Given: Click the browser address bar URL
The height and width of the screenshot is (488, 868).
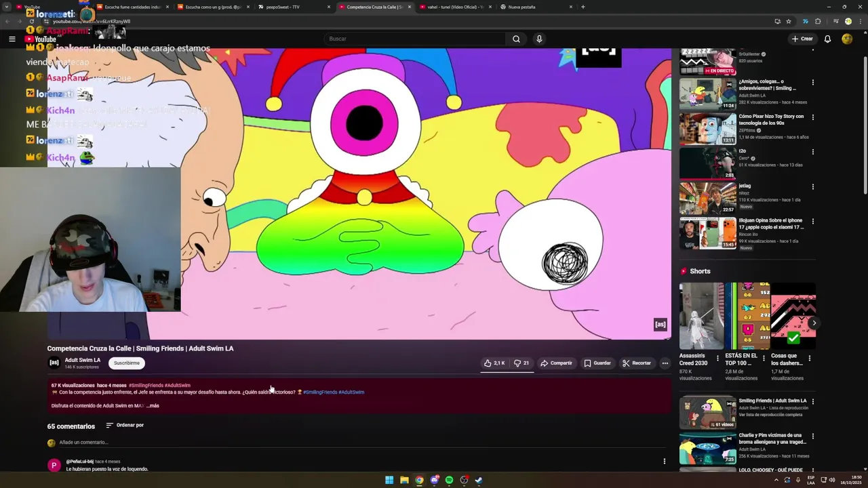Looking at the screenshot, I should click(92, 21).
